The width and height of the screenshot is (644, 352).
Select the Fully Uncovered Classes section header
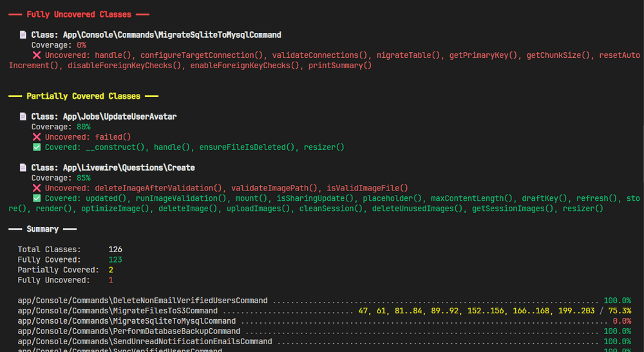click(79, 14)
